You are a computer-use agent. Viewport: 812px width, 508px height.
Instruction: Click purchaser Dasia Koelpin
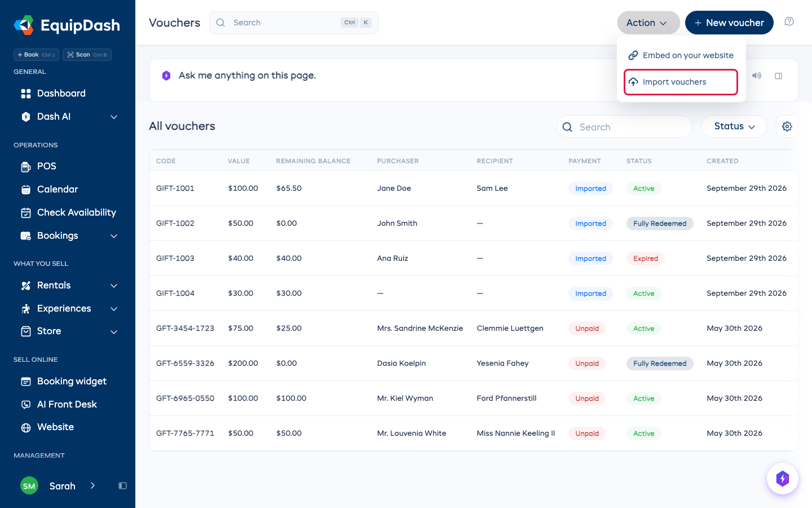401,364
